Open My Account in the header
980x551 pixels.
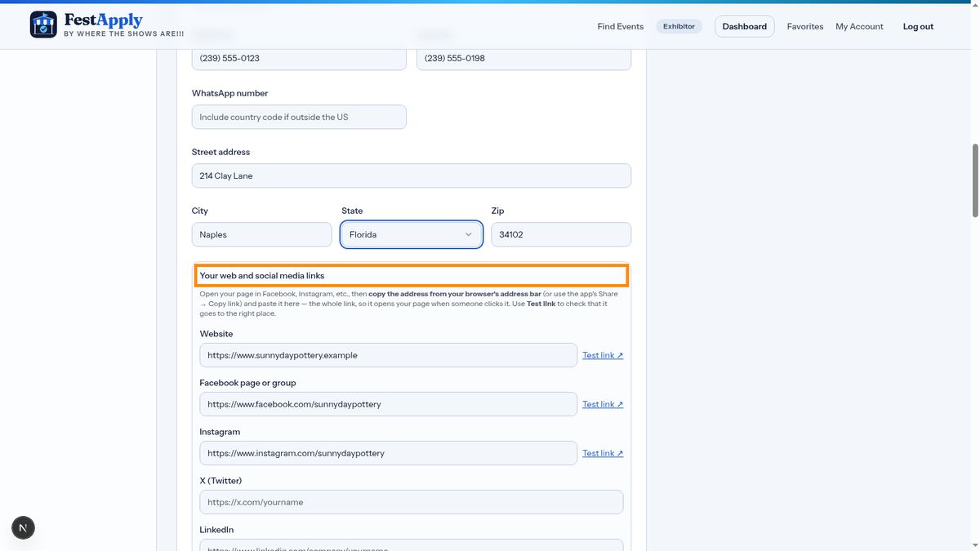click(859, 26)
